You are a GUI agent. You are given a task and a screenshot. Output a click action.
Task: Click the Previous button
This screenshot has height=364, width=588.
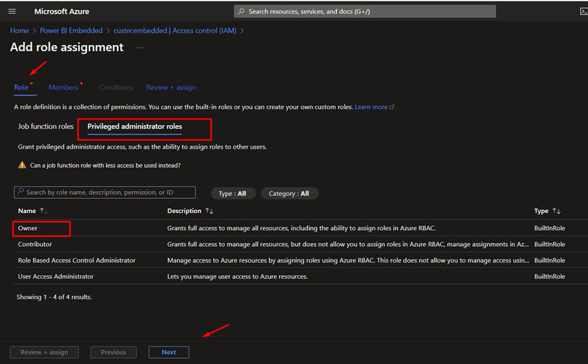click(x=113, y=352)
